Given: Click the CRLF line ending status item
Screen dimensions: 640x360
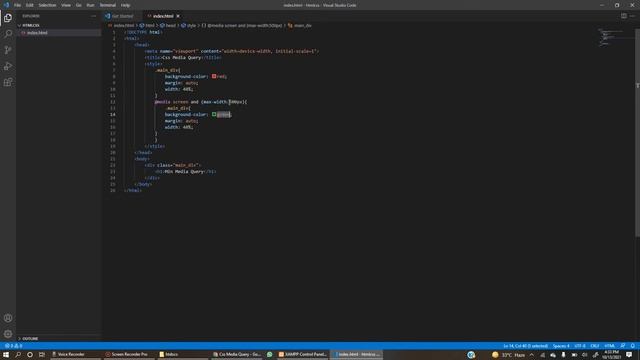Looking at the screenshot, I should tap(595, 346).
